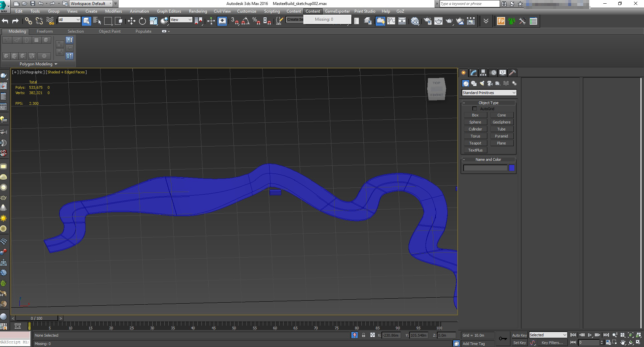Select the Move tool in main toolbar

pyautogui.click(x=131, y=21)
